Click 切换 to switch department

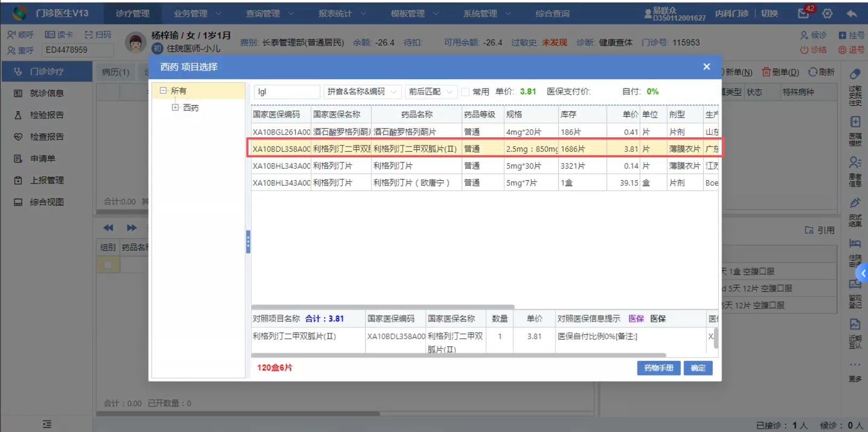click(x=769, y=14)
